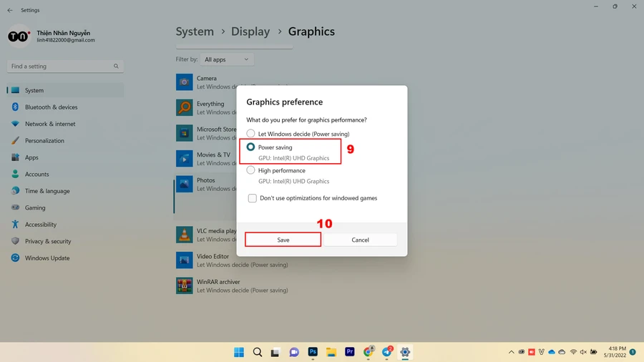The image size is (644, 362).
Task: Click the Find a setting search box
Action: click(x=65, y=66)
